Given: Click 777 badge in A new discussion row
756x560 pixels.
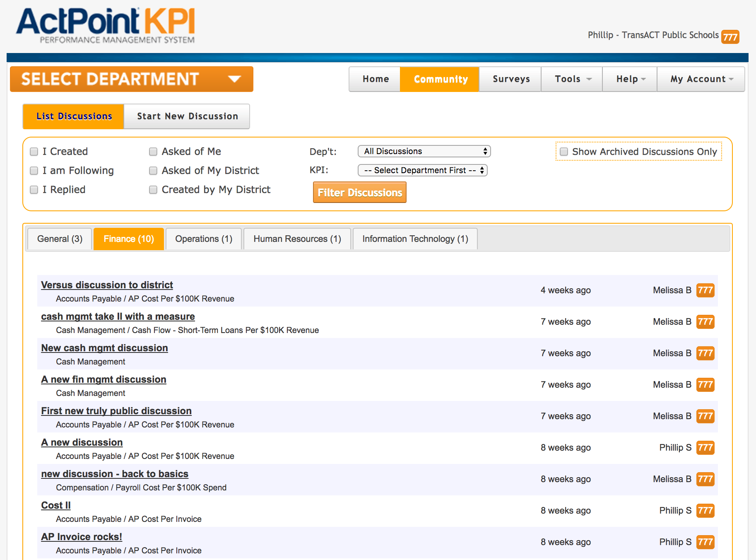Looking at the screenshot, I should (x=705, y=447).
